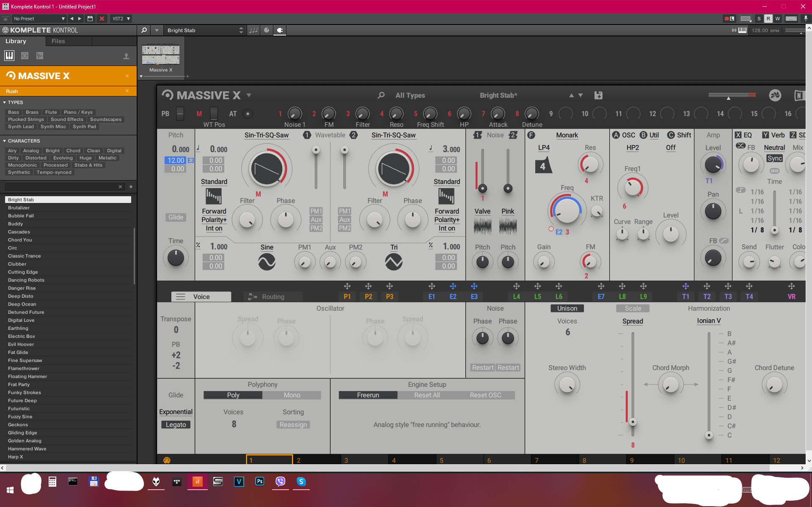Click the circular NI shutter logo icon
The width and height of the screenshot is (812, 507).
click(775, 95)
